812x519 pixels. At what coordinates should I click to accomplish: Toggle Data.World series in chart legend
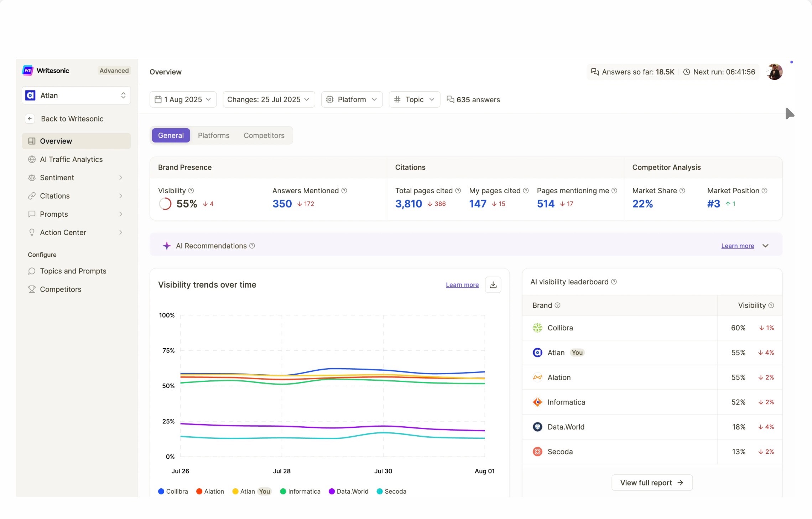pyautogui.click(x=349, y=492)
